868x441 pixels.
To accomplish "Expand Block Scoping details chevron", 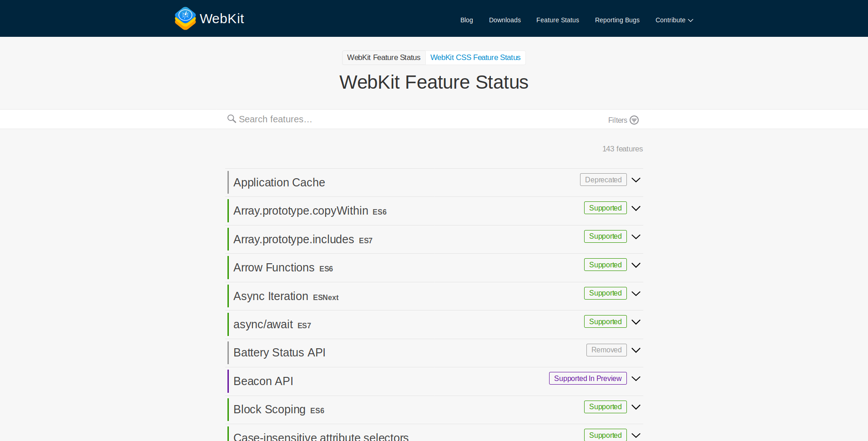I will pos(636,407).
